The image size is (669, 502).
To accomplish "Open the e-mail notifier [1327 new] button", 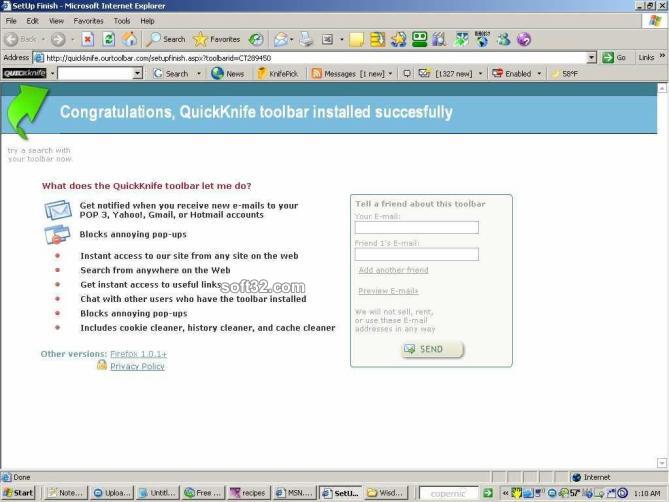I will pyautogui.click(x=445, y=73).
